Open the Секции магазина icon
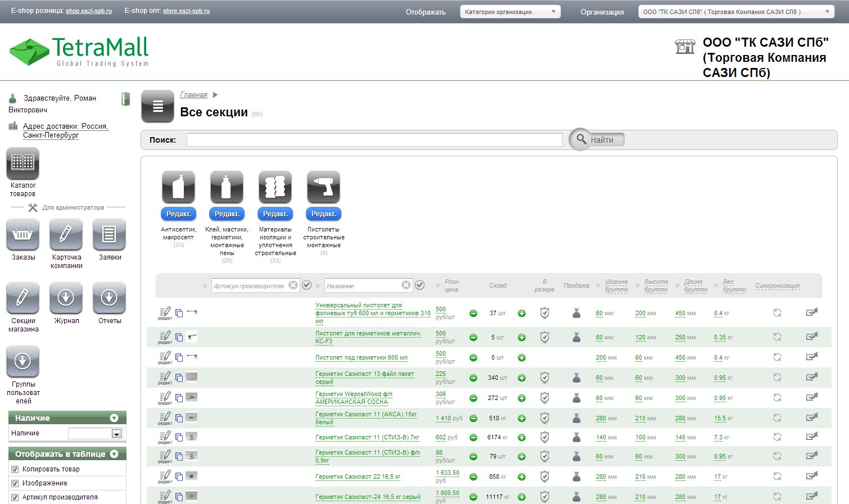Viewport: 849px width, 504px height. pyautogui.click(x=22, y=298)
